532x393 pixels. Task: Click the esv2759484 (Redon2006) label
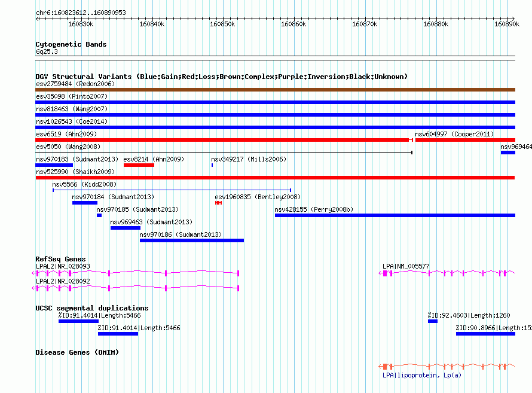tap(75, 84)
